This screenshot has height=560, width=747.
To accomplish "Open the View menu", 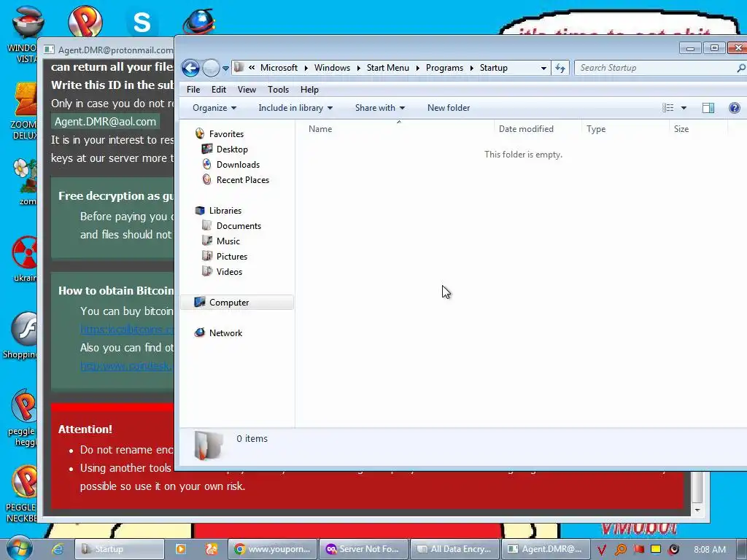I will [x=247, y=90].
